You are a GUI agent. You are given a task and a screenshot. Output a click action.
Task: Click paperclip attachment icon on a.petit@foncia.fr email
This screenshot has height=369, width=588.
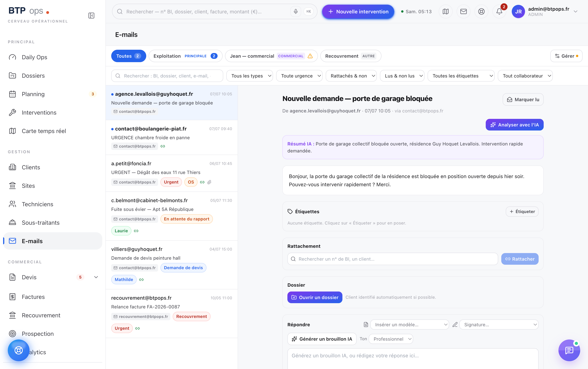(209, 182)
